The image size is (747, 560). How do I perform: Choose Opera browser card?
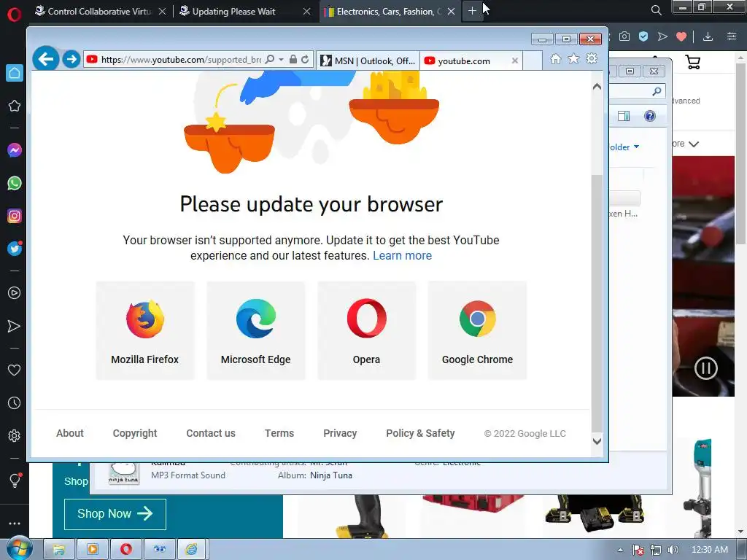pos(366,330)
